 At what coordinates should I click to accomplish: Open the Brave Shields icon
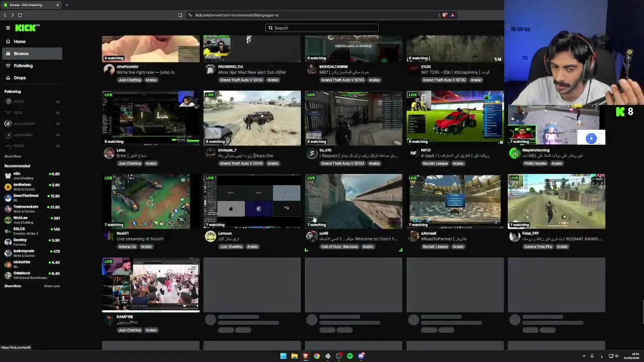pyautogui.click(x=444, y=15)
